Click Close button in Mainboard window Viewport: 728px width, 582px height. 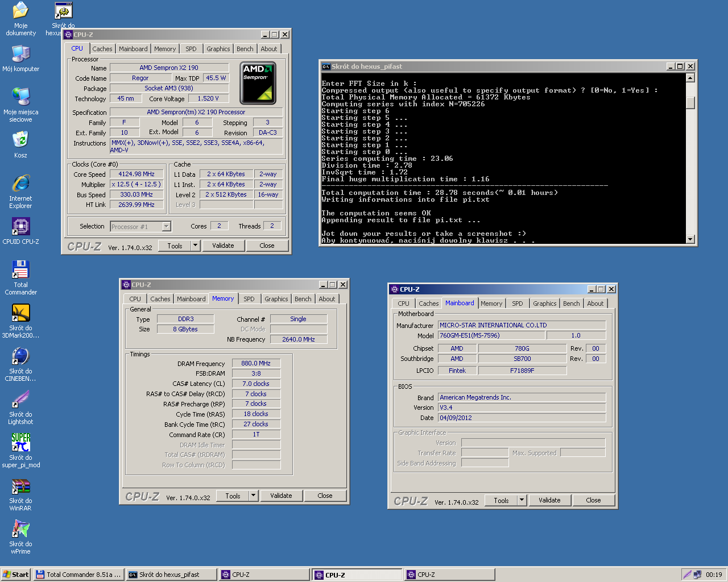[593, 500]
